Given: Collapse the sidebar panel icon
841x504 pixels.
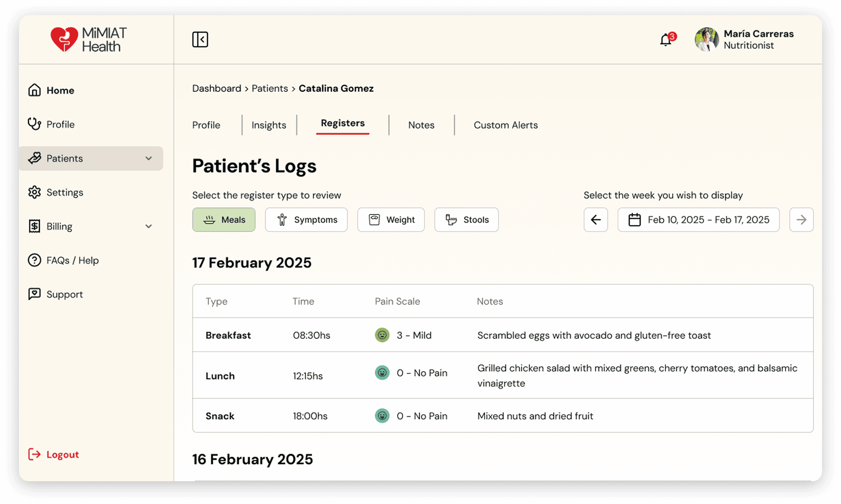Looking at the screenshot, I should (x=200, y=39).
